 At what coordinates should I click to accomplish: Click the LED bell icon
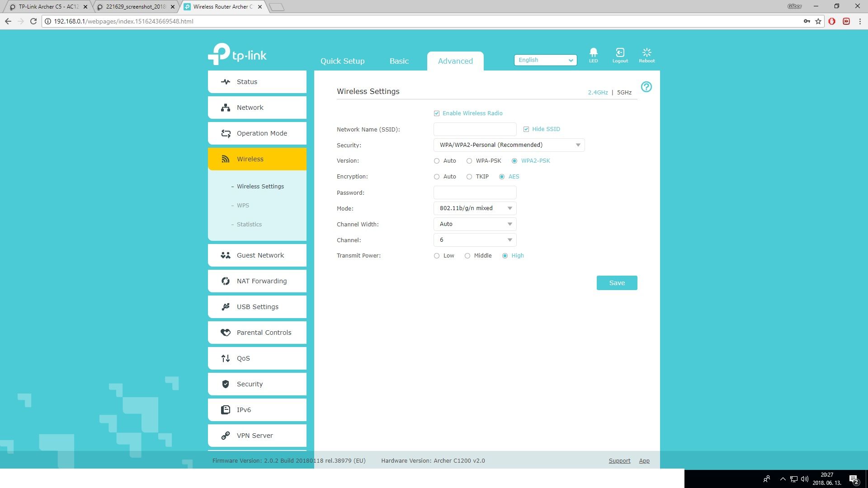click(x=593, y=53)
